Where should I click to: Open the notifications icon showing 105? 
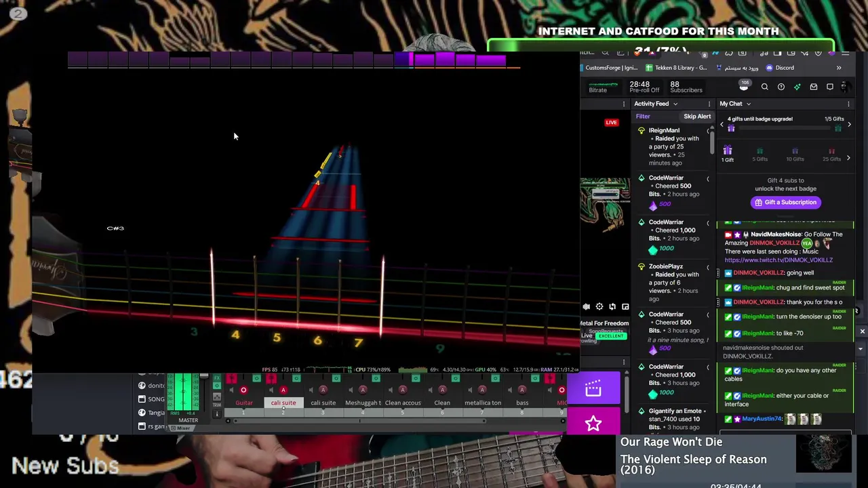coord(744,86)
